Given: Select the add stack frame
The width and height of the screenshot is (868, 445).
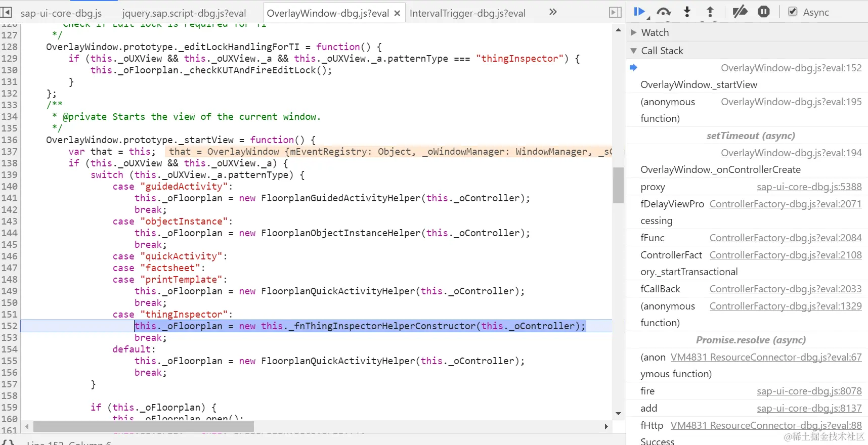Looking at the screenshot, I should click(x=648, y=408).
